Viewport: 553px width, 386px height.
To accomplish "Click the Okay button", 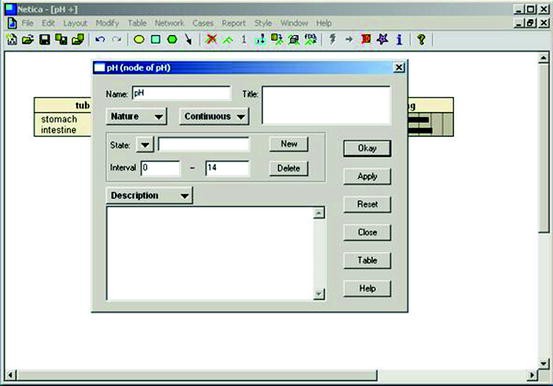I will 367,148.
